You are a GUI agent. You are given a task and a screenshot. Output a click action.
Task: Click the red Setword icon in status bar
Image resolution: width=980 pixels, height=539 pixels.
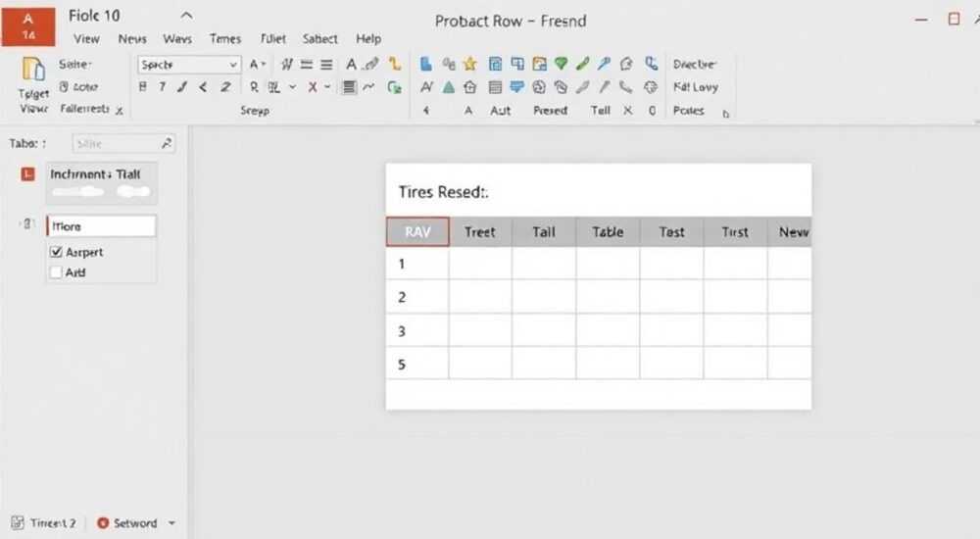(x=103, y=522)
